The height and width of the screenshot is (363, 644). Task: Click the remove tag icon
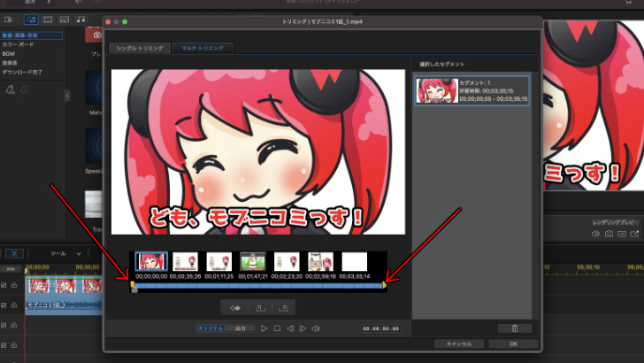tap(24, 89)
